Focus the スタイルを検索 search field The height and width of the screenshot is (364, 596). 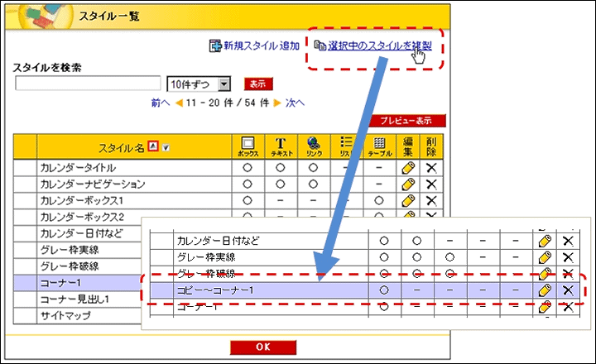[88, 84]
